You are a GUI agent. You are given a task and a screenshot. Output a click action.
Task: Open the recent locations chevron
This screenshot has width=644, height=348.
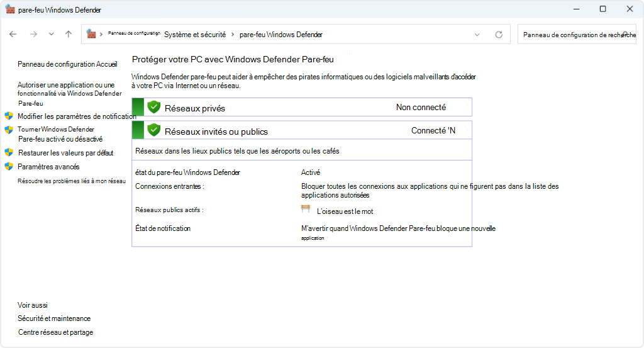tap(51, 35)
